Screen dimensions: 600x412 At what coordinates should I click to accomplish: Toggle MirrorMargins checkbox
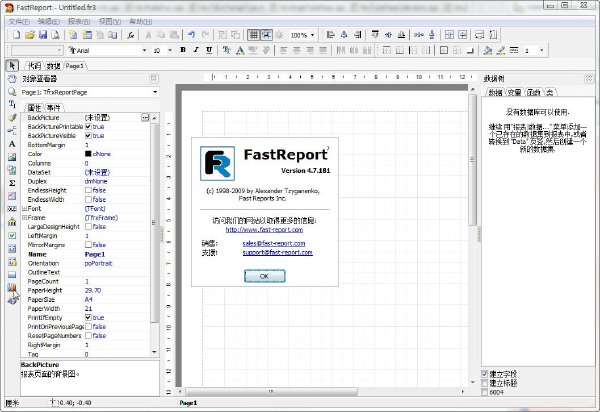(88, 244)
